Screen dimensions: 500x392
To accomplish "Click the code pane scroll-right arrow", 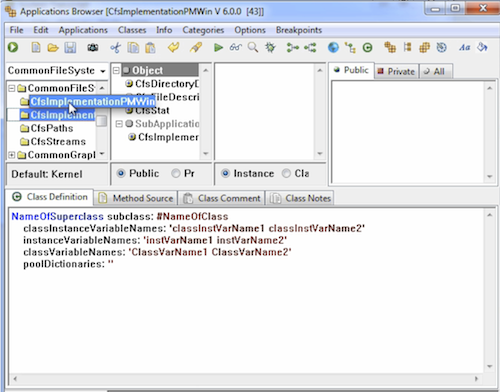I will click(476, 379).
